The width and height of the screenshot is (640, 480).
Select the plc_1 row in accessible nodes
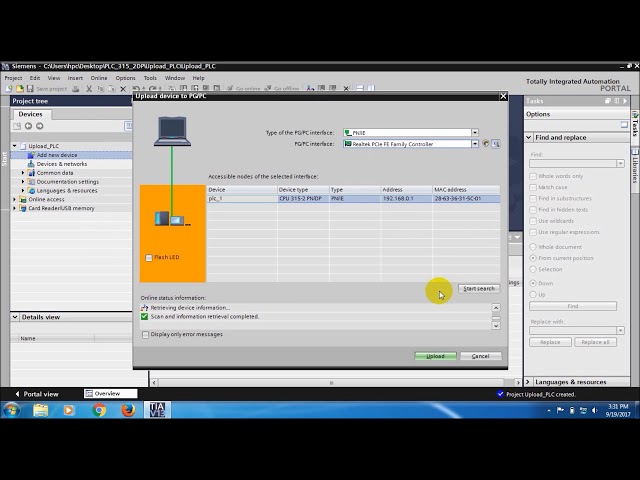(353, 199)
